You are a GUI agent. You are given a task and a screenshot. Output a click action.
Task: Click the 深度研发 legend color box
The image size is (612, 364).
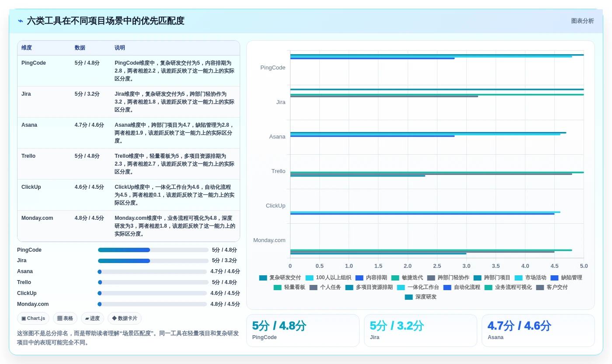click(409, 297)
